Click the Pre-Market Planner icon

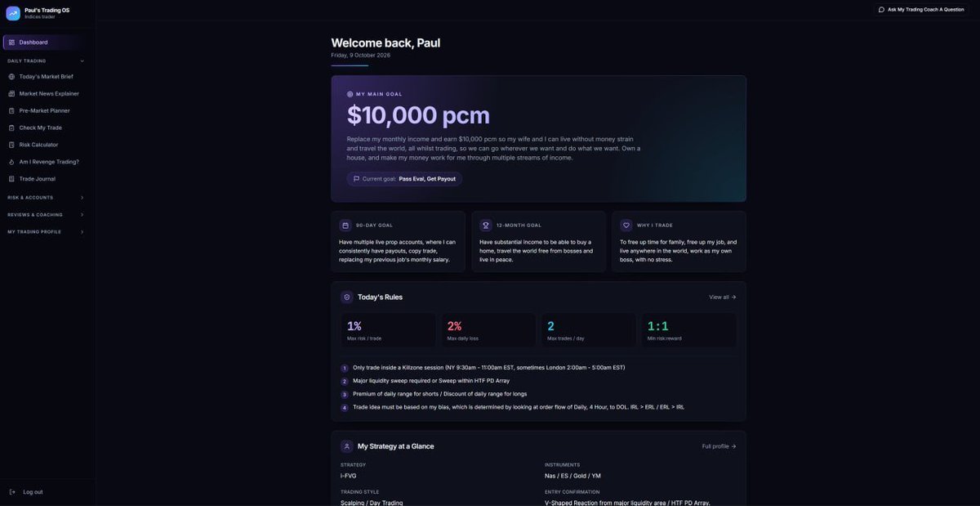(11, 111)
